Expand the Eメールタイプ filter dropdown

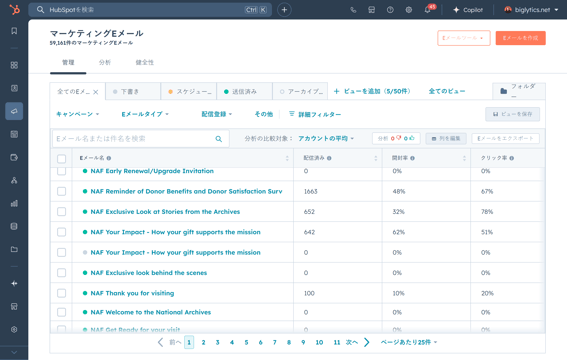(145, 114)
